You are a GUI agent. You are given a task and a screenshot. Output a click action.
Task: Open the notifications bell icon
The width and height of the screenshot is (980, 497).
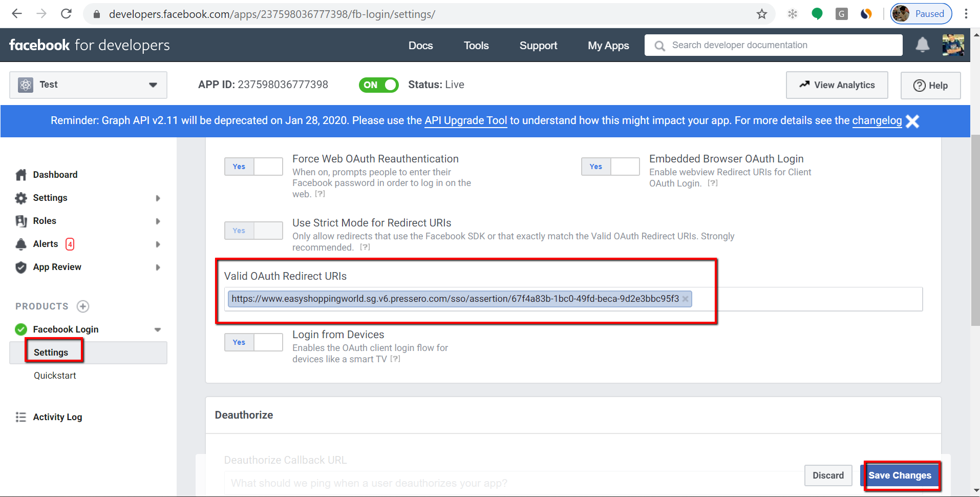coord(923,45)
